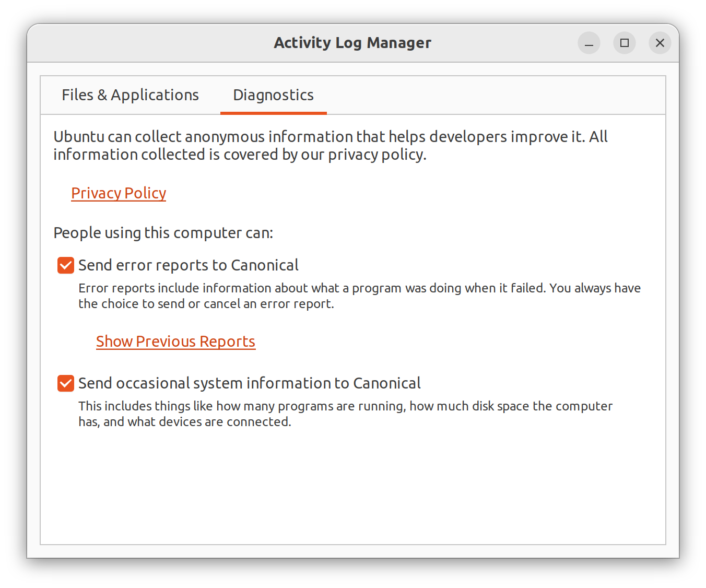706x588 pixels.
Task: Click the 'This includes things like' description
Action: coord(345,414)
